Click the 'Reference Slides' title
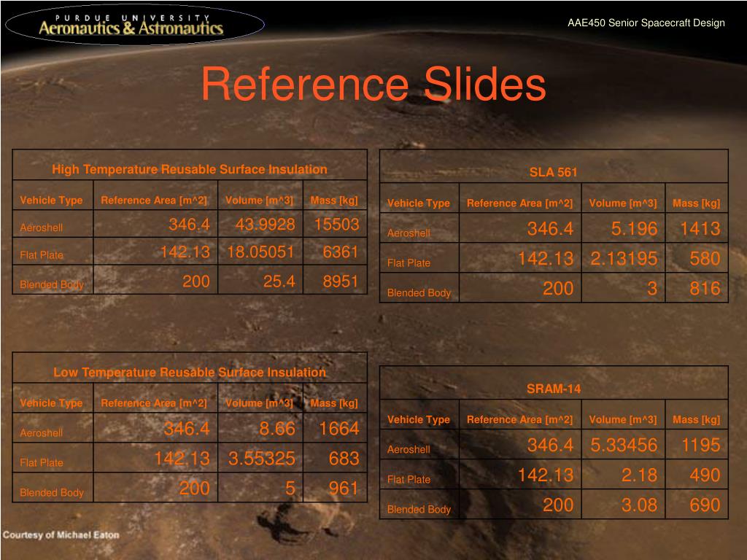 (373, 84)
